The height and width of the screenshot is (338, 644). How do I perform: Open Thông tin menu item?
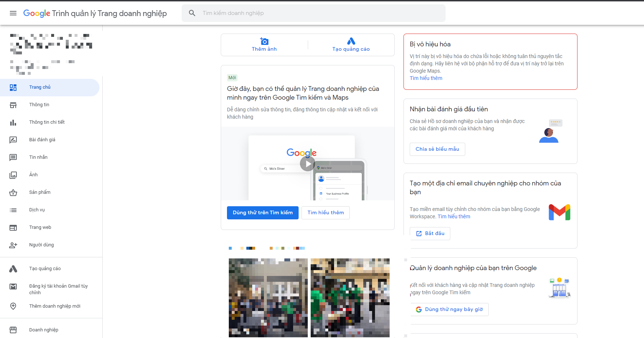[x=50, y=105]
